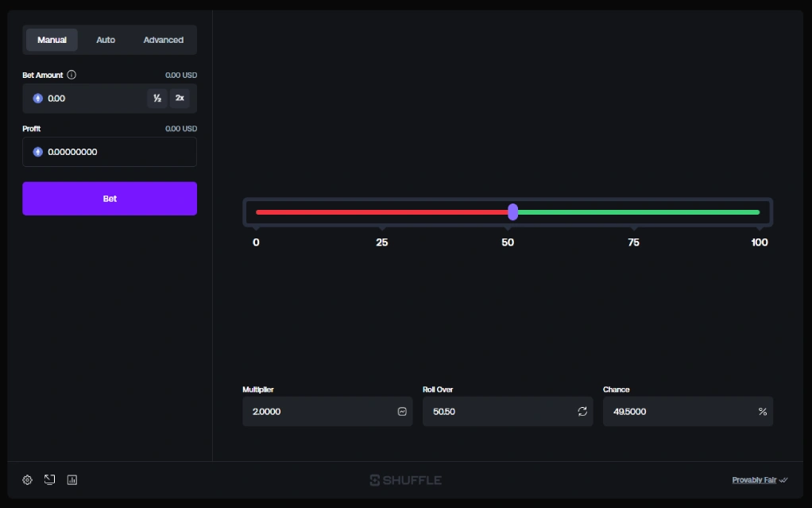Click 0.00 USD next to Bet Amount

(181, 76)
